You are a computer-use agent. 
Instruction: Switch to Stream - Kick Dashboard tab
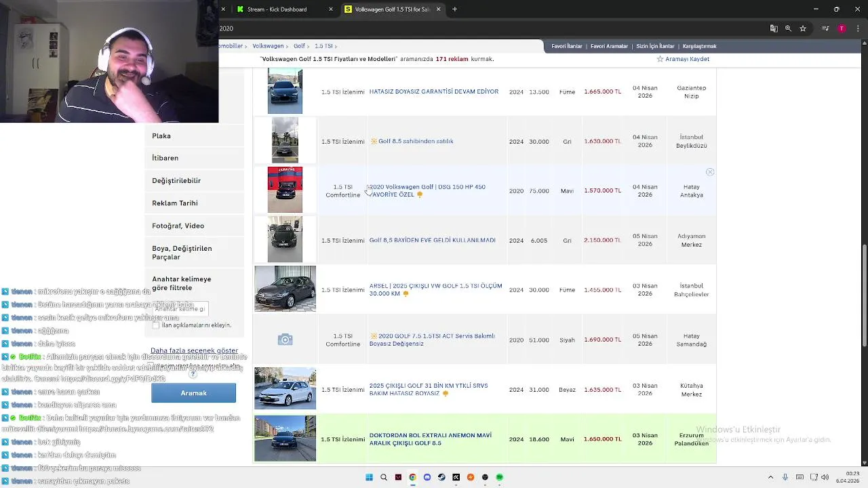point(284,9)
